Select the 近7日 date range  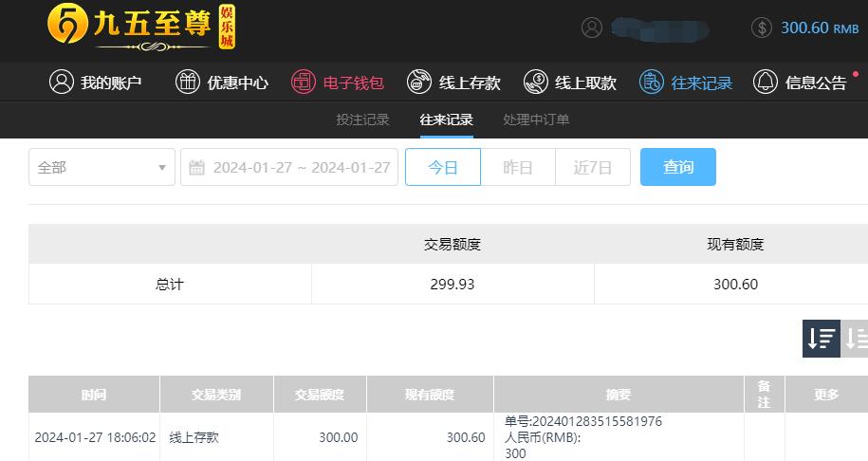pyautogui.click(x=593, y=167)
